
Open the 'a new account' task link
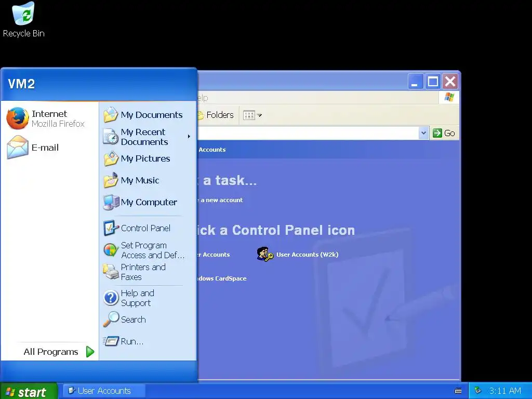(x=220, y=200)
